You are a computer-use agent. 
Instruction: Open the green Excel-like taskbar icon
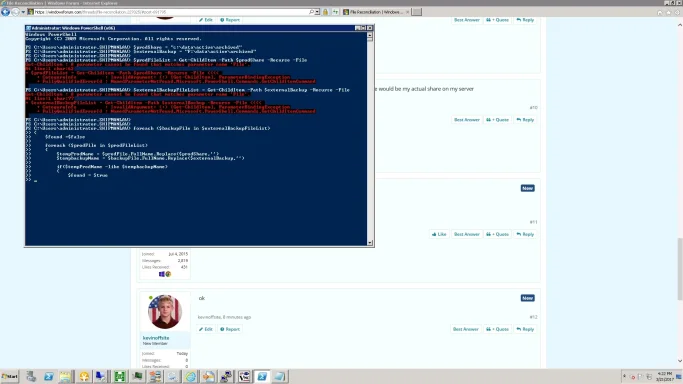point(119,377)
